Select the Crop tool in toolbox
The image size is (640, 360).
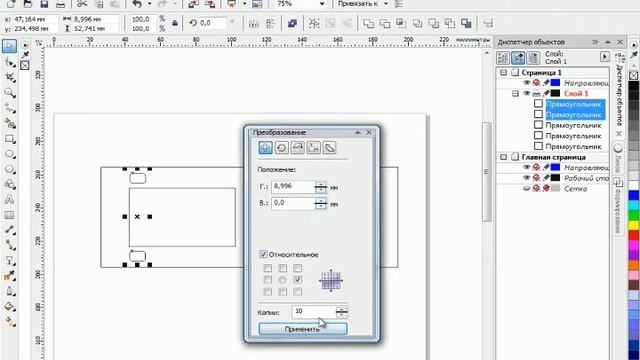pos(9,78)
